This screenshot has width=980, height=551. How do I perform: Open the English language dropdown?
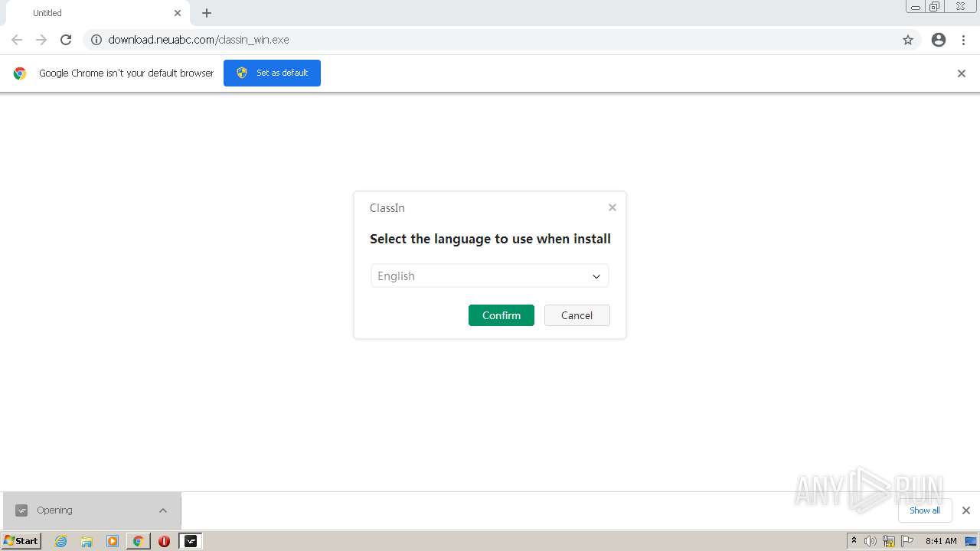tap(489, 276)
